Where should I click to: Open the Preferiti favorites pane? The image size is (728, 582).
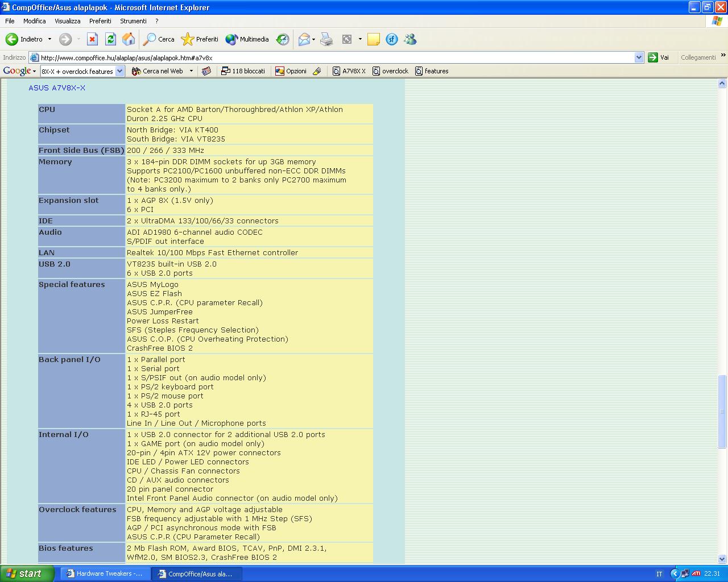click(200, 39)
